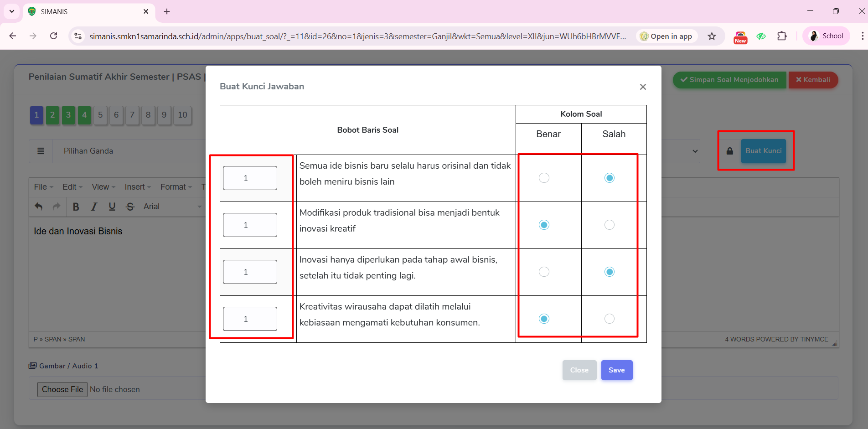Reload the page using browser refresh icon
The width and height of the screenshot is (868, 429).
coord(54,36)
